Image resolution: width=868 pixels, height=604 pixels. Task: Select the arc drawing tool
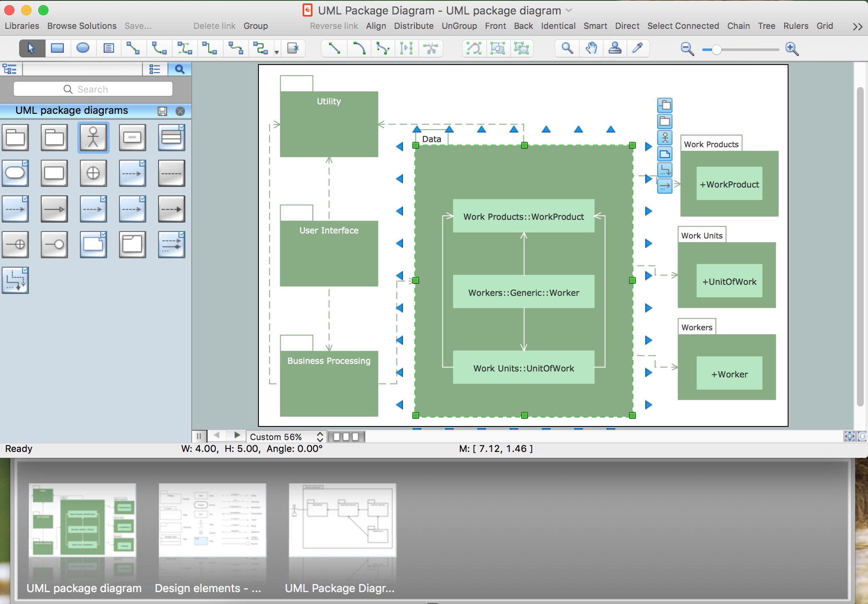359,48
